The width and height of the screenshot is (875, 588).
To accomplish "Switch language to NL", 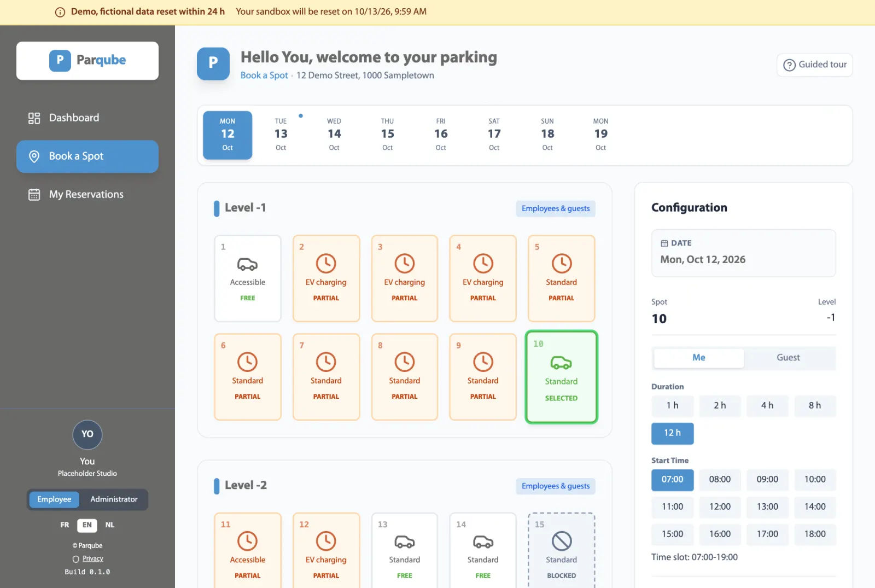I will pyautogui.click(x=110, y=525).
